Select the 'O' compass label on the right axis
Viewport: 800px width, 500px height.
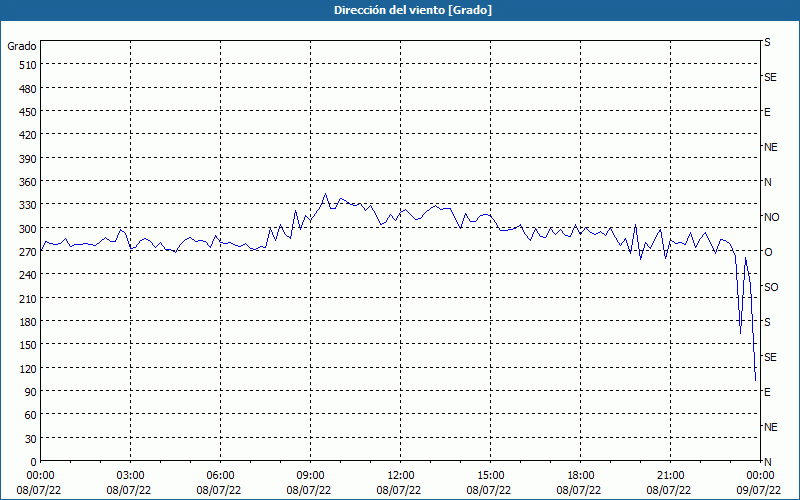click(768, 252)
